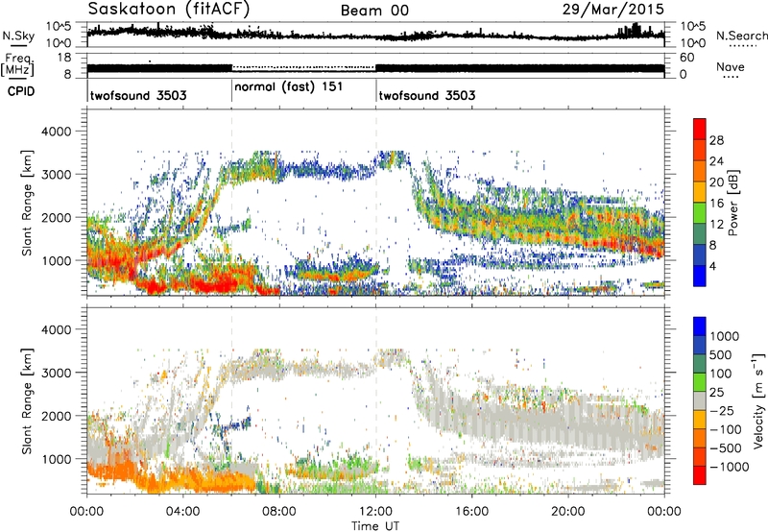
Task: Click the "04:00" time axis label
Action: pyautogui.click(x=182, y=512)
